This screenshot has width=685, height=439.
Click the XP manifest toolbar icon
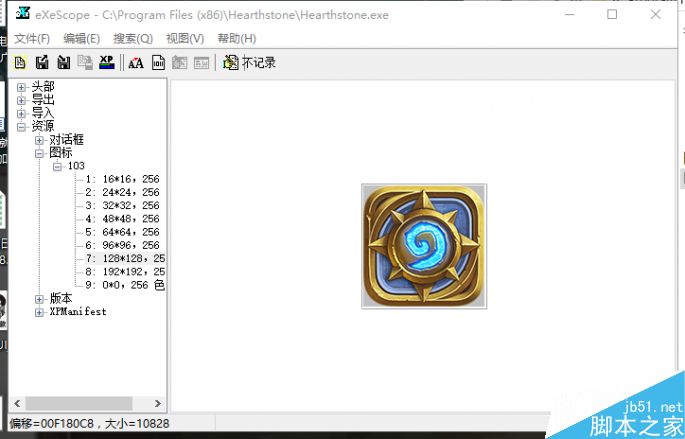coord(106,62)
